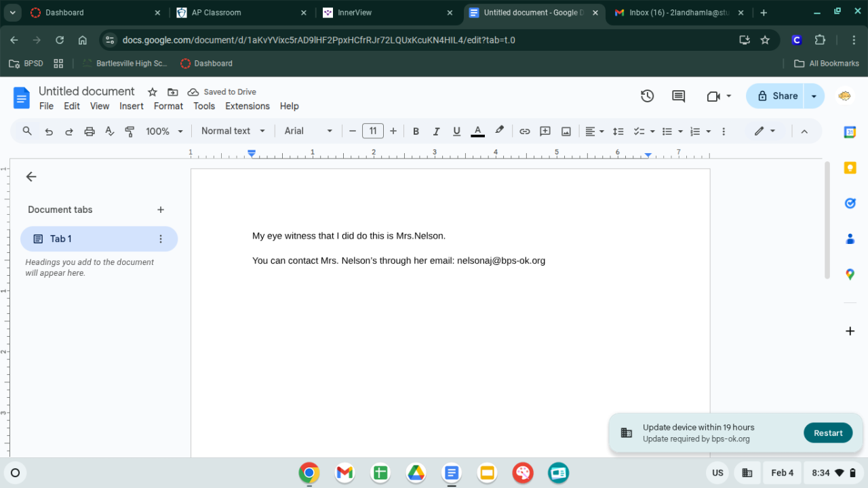Open the toolbar's three-dot More options
The width and height of the screenshot is (868, 488).
pos(724,131)
